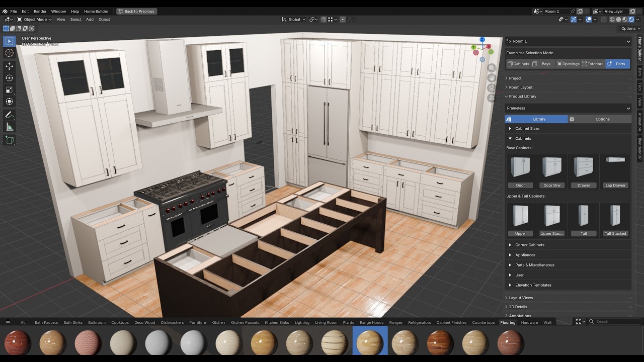Set selection mode to Parts
This screenshot has width=644, height=362.
click(617, 64)
